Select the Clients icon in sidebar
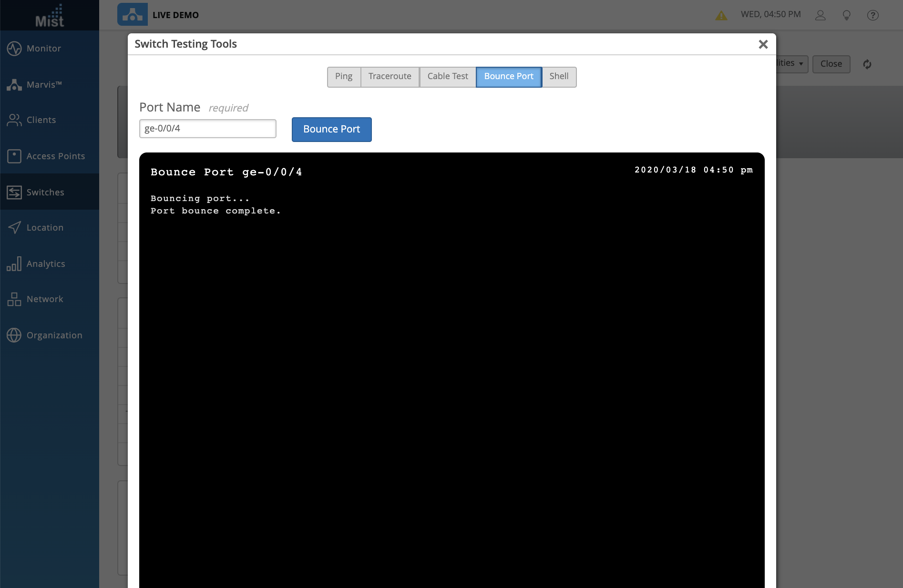Image resolution: width=903 pixels, height=588 pixels. pos(14,120)
